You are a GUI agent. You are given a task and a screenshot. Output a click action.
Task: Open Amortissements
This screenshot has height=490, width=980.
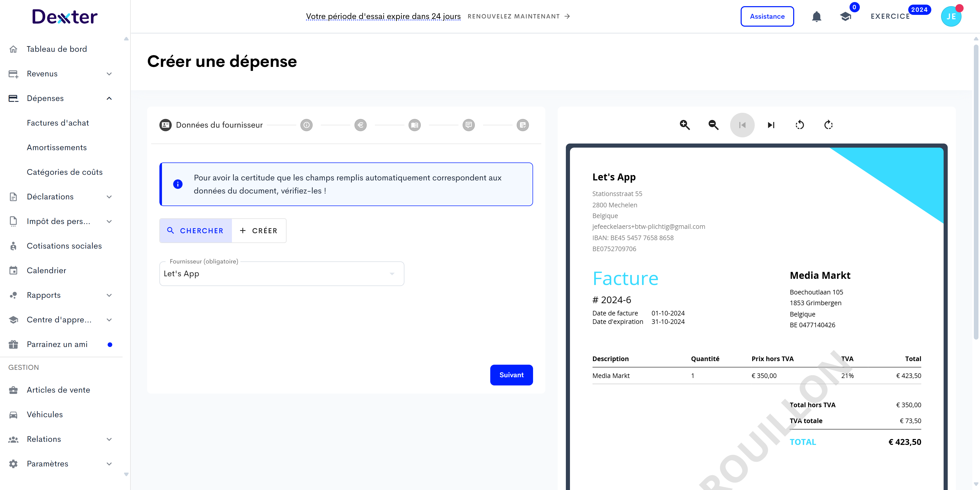tap(57, 148)
